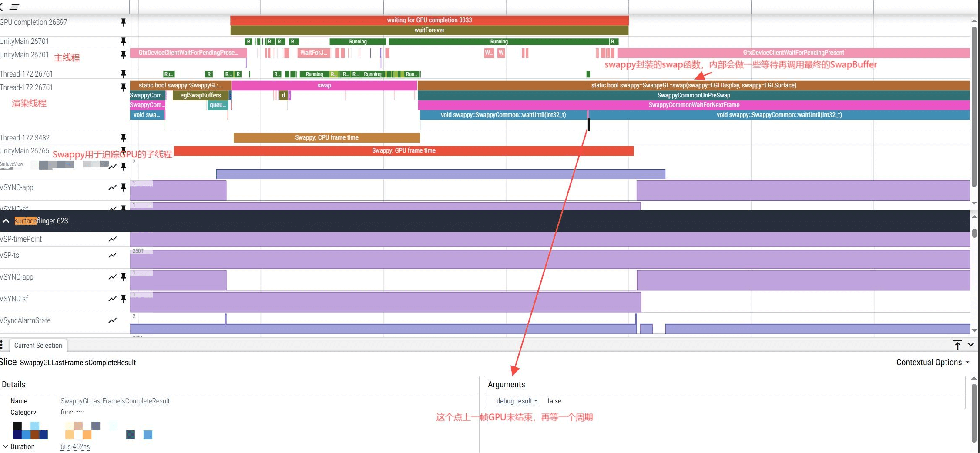Pin the GPU completion 26897 track
Image resolution: width=980 pixels, height=453 pixels.
point(123,22)
